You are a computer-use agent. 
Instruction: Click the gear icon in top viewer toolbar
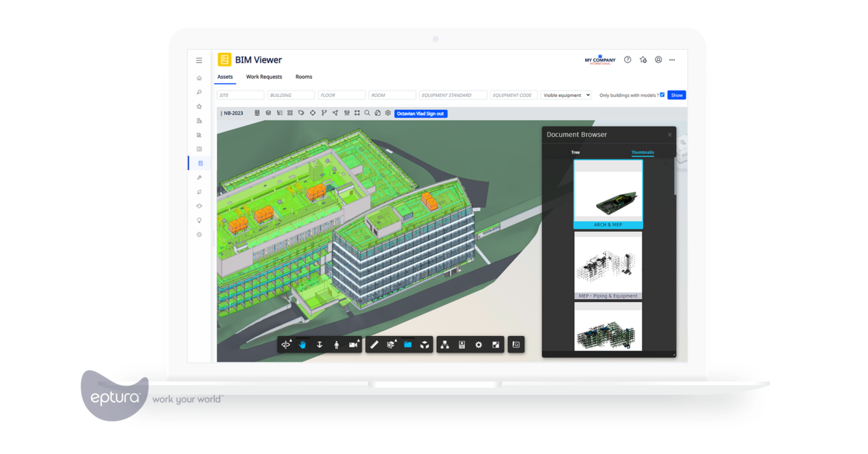pos(388,113)
